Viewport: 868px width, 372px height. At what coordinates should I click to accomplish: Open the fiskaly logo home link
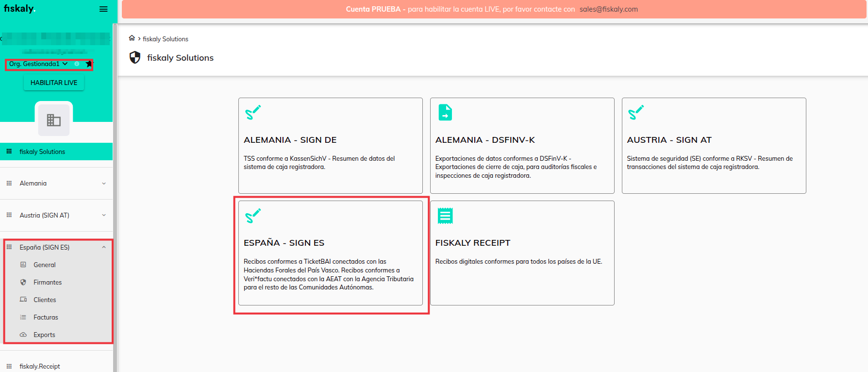(20, 9)
